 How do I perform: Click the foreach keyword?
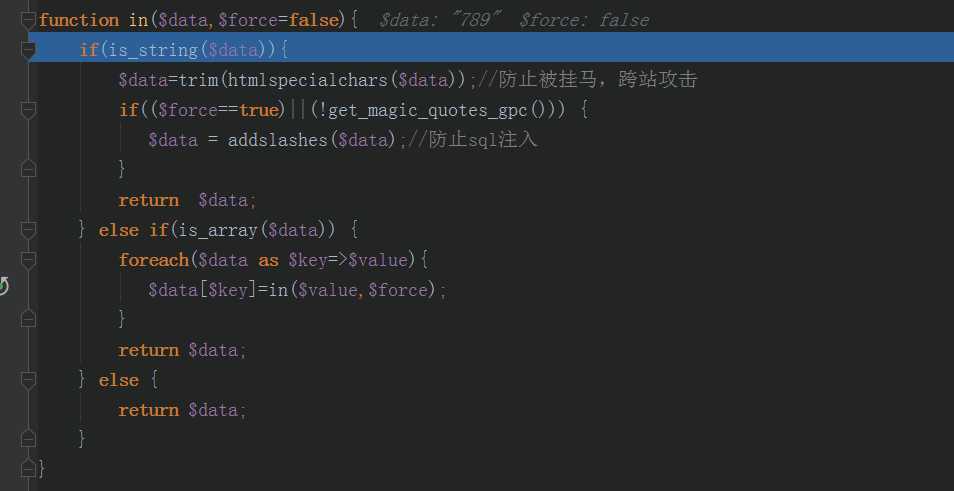pos(154,260)
